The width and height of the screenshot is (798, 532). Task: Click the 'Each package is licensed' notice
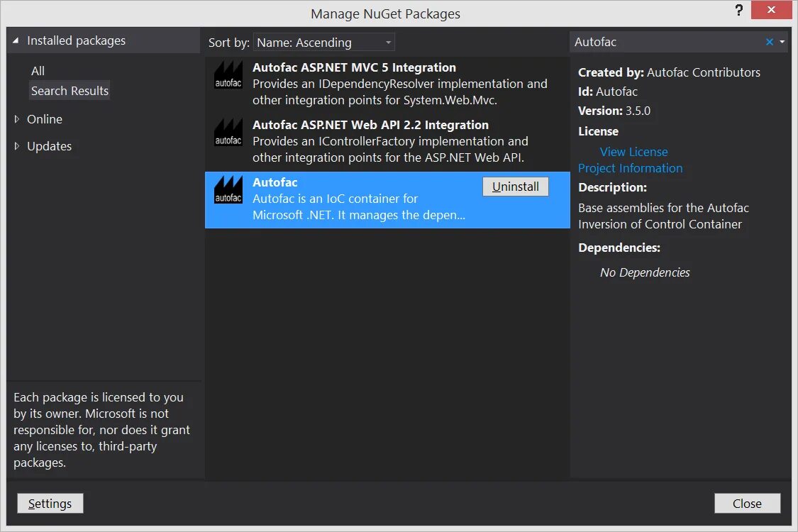101,430
